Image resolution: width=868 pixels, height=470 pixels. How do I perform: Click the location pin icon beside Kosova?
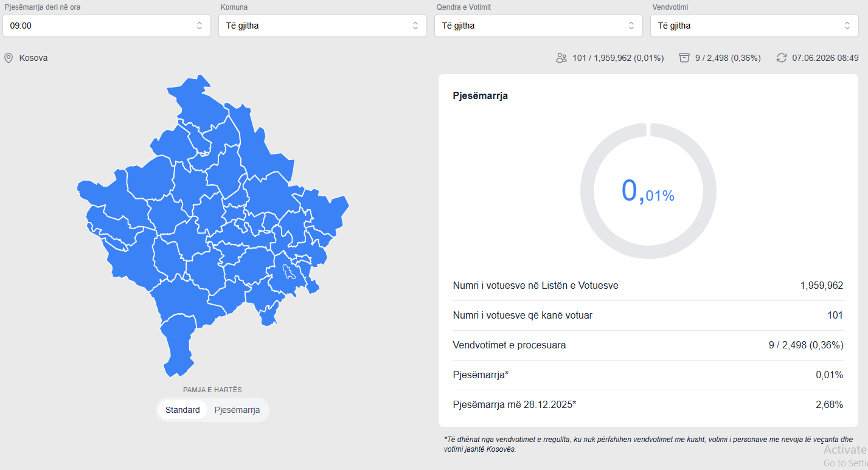click(9, 58)
